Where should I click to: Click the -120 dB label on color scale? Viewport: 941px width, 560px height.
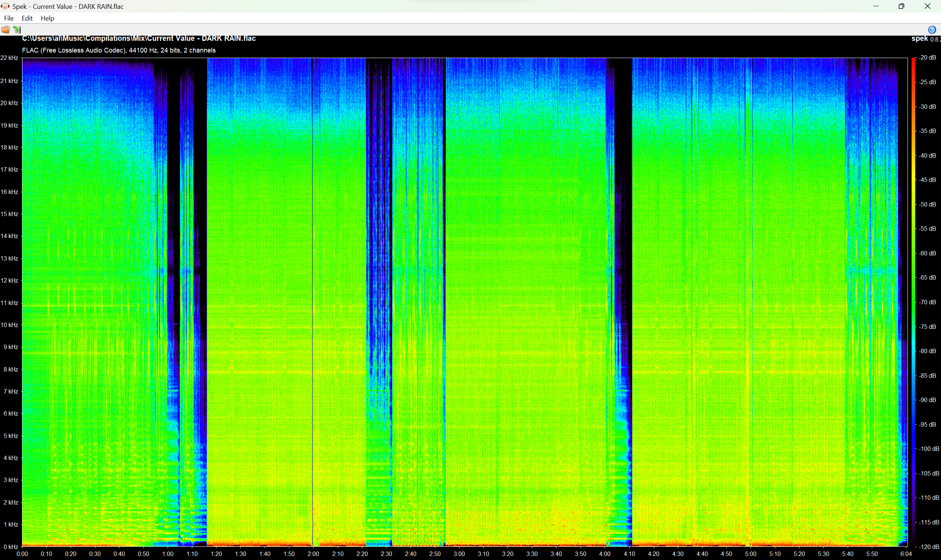[x=929, y=547]
